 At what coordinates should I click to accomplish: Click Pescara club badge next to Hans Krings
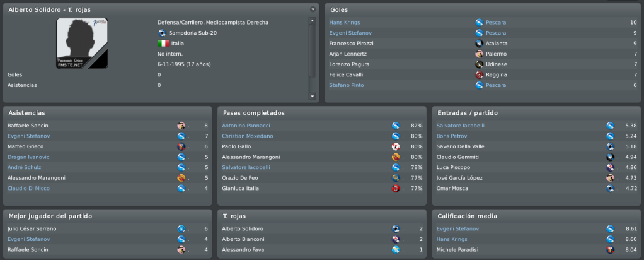[x=479, y=23]
